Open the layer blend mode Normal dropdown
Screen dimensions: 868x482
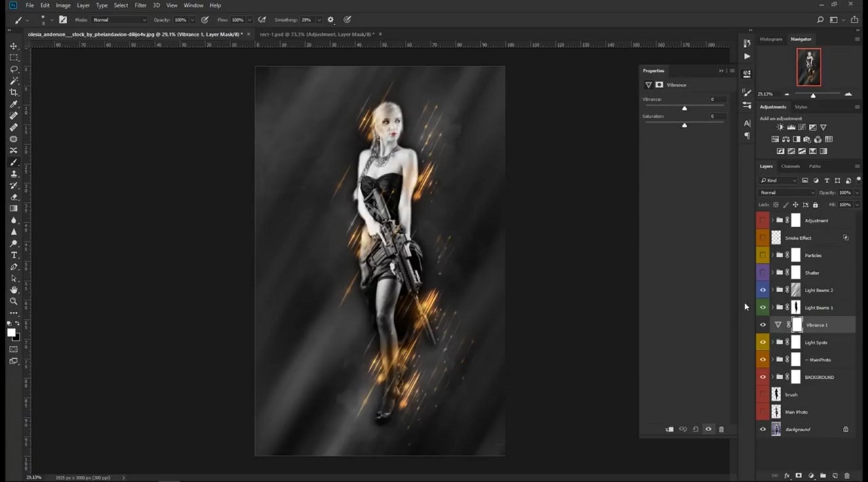[787, 193]
